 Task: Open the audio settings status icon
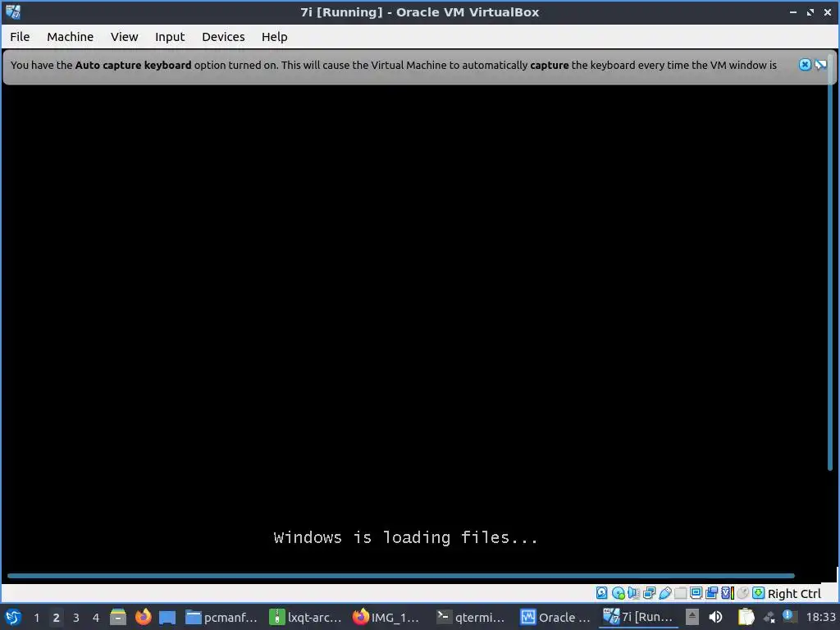coord(633,593)
